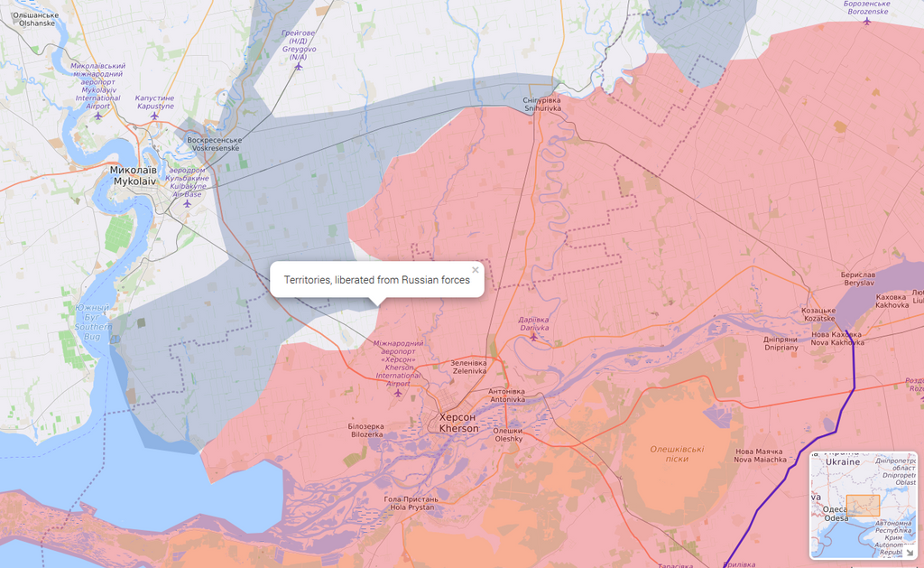Click the Zelenivka label
The height and width of the screenshot is (568, 924).
469,368
